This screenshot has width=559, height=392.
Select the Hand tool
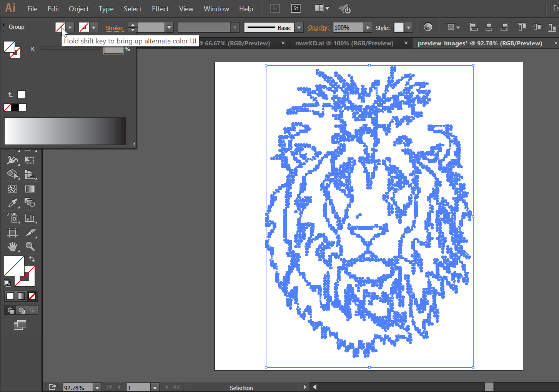13,246
